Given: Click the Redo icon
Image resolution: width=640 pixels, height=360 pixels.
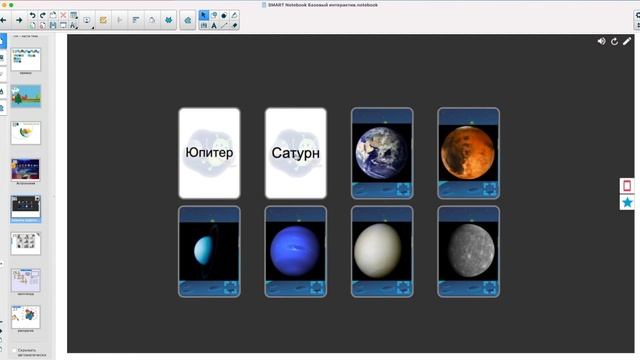Looking at the screenshot, I should pyautogui.click(x=42, y=15).
